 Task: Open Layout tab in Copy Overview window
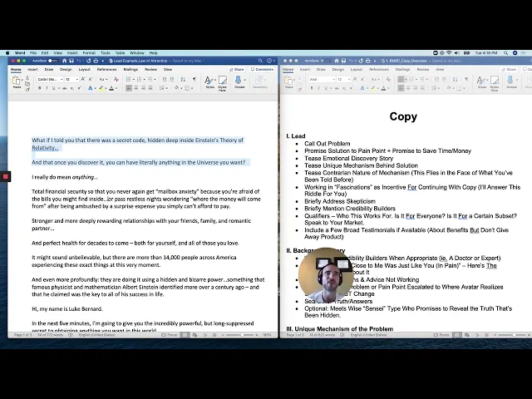(x=357, y=69)
